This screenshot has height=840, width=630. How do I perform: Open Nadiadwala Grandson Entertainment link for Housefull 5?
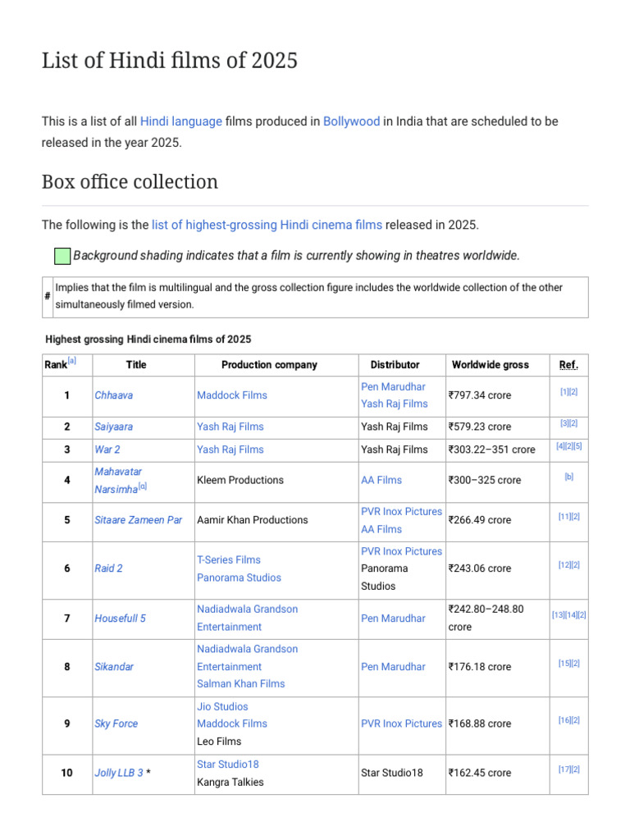click(248, 619)
